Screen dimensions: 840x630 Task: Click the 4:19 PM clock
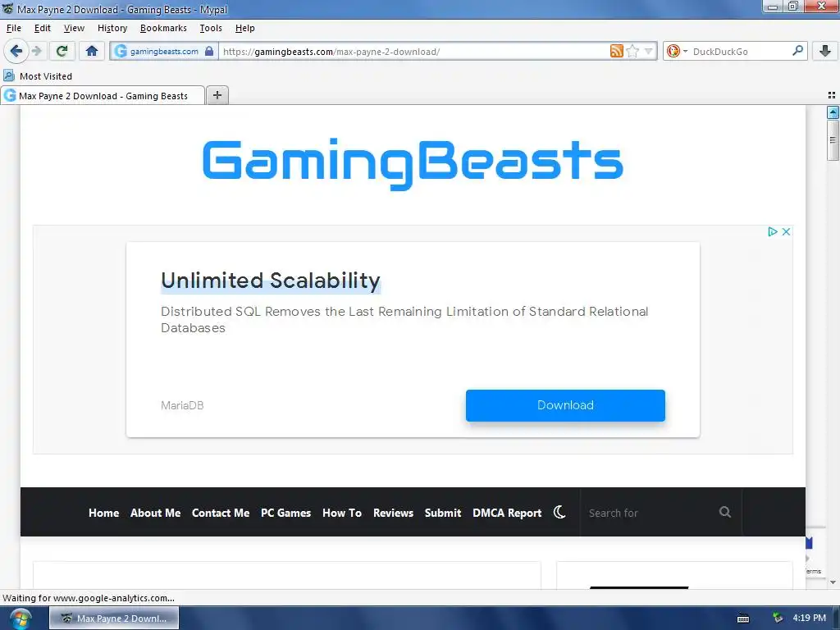809,618
